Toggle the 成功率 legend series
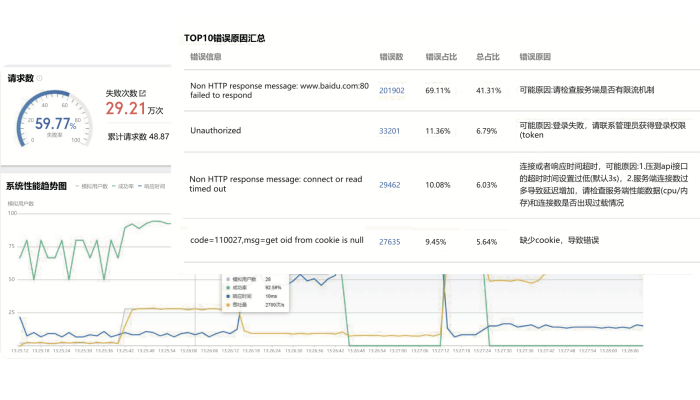 tap(123, 186)
